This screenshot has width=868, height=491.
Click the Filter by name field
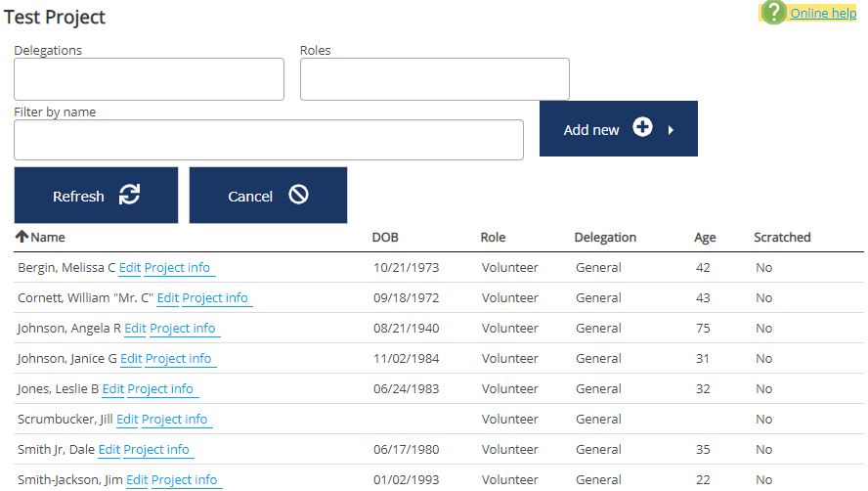tap(268, 140)
